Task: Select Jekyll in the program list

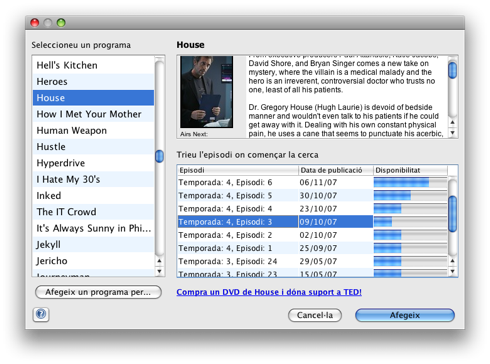Action: pos(93,245)
